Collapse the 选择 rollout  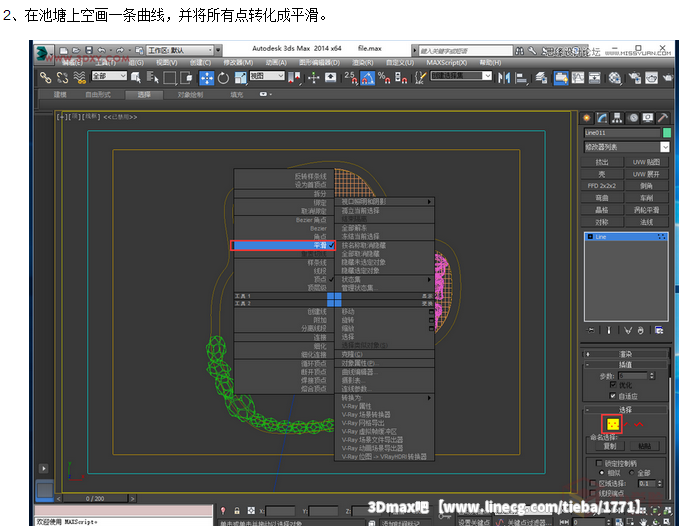[625, 410]
